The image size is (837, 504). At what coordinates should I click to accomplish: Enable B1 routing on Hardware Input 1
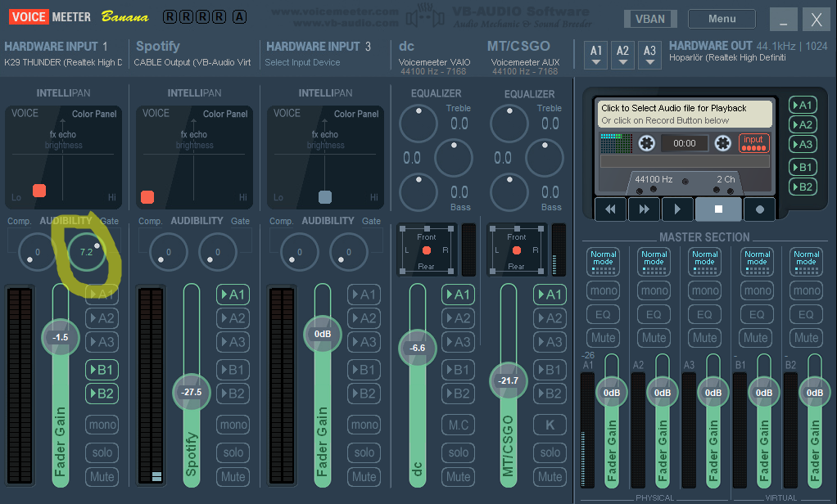(102, 370)
